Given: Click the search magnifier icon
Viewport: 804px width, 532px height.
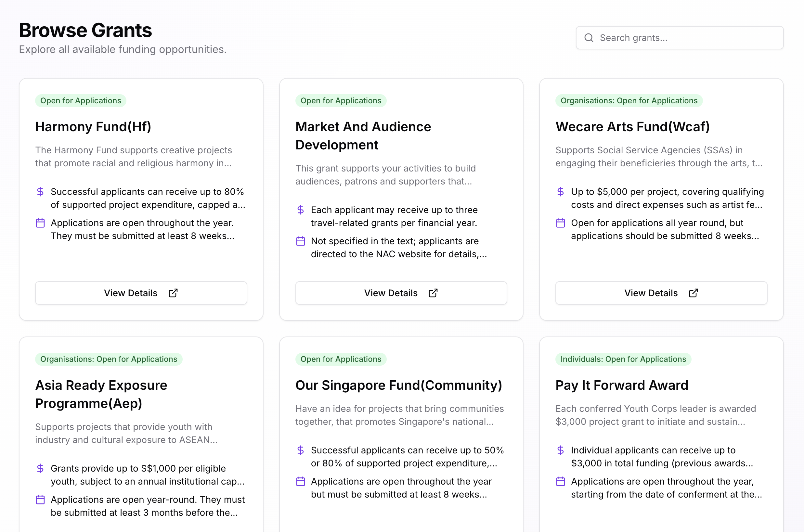Looking at the screenshot, I should point(589,38).
